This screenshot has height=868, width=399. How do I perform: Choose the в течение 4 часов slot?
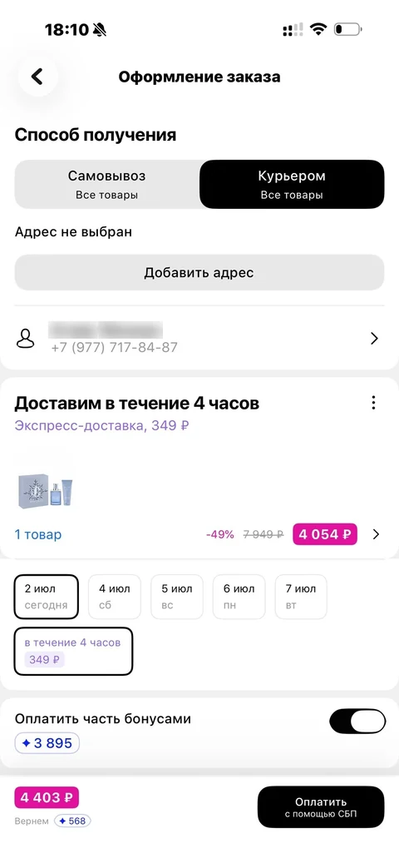pyautogui.click(x=73, y=651)
